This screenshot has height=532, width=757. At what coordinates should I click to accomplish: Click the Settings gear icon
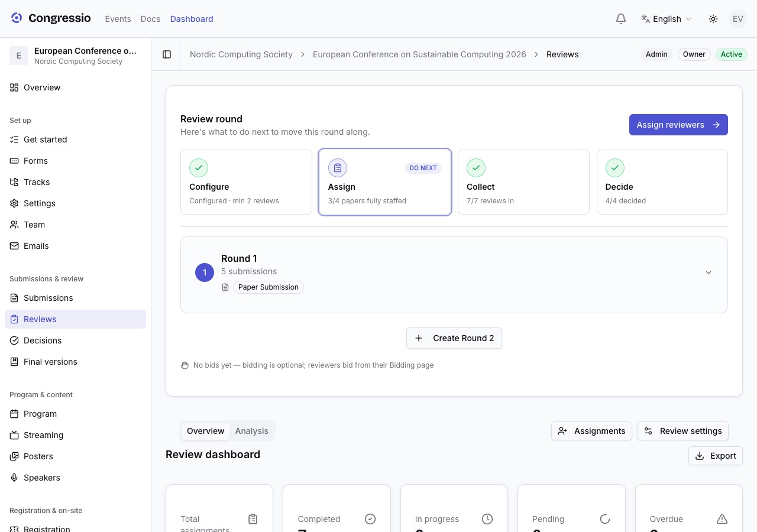(14, 203)
